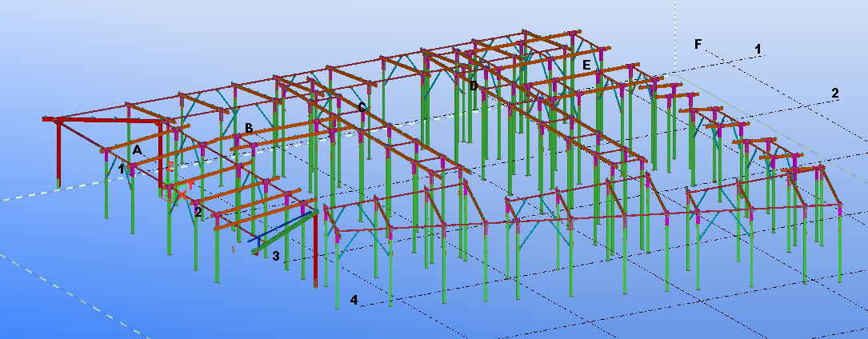The height and width of the screenshot is (339, 868).
Task: Click grid line label 4
Action: point(353,301)
